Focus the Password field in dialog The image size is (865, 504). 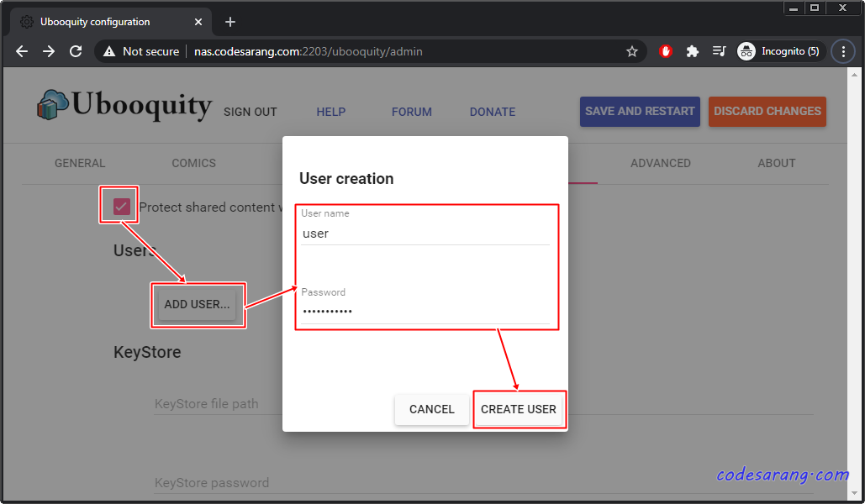pyautogui.click(x=425, y=312)
